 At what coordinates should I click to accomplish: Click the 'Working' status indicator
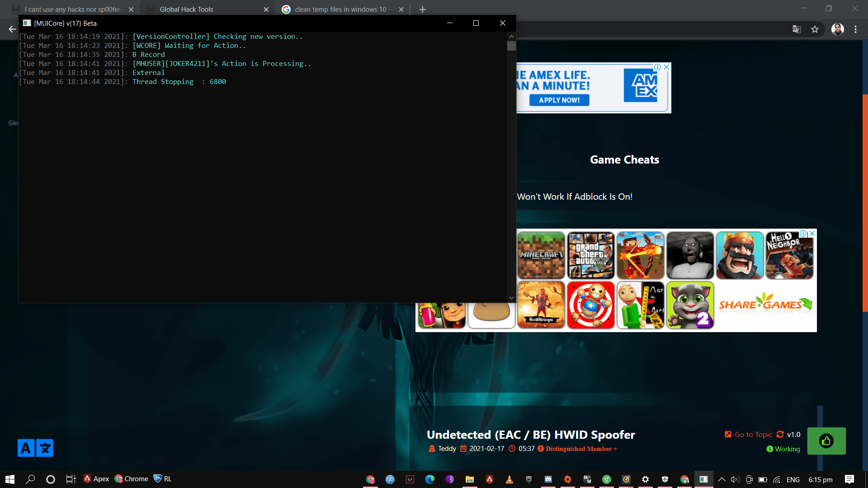click(783, 449)
